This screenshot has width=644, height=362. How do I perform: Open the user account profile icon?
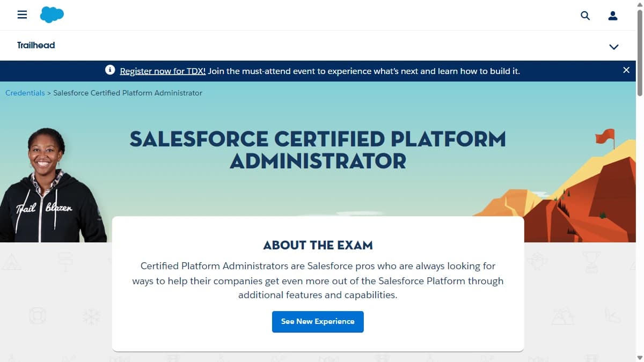[x=613, y=16]
